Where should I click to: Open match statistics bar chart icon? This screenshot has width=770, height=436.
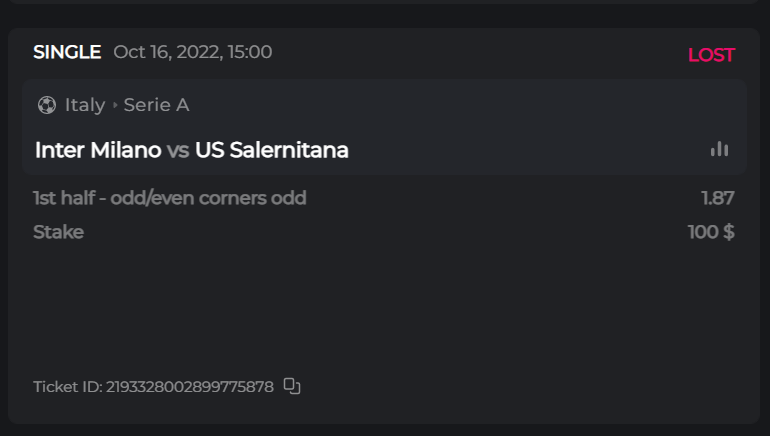tap(719, 149)
